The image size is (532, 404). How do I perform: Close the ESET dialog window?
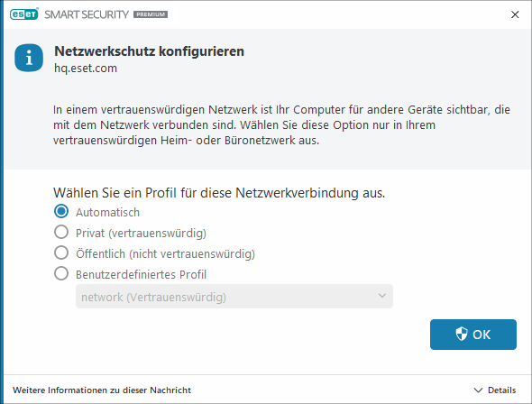point(515,14)
